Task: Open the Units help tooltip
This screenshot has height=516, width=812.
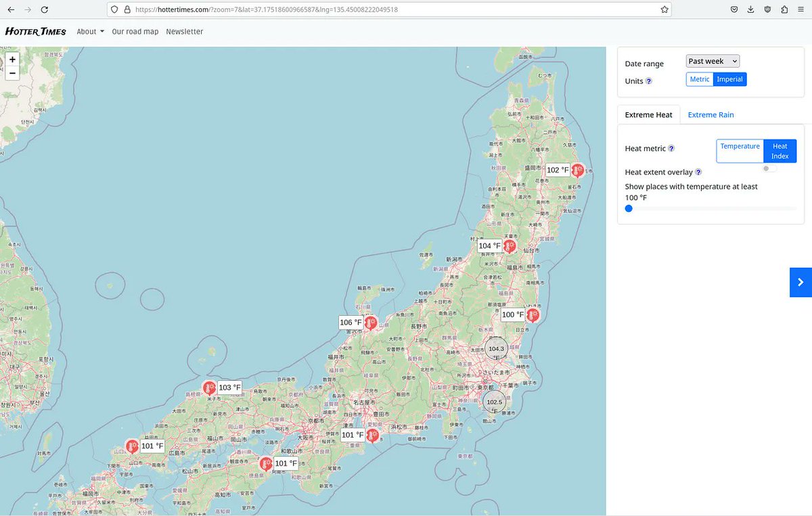Action: [x=649, y=80]
